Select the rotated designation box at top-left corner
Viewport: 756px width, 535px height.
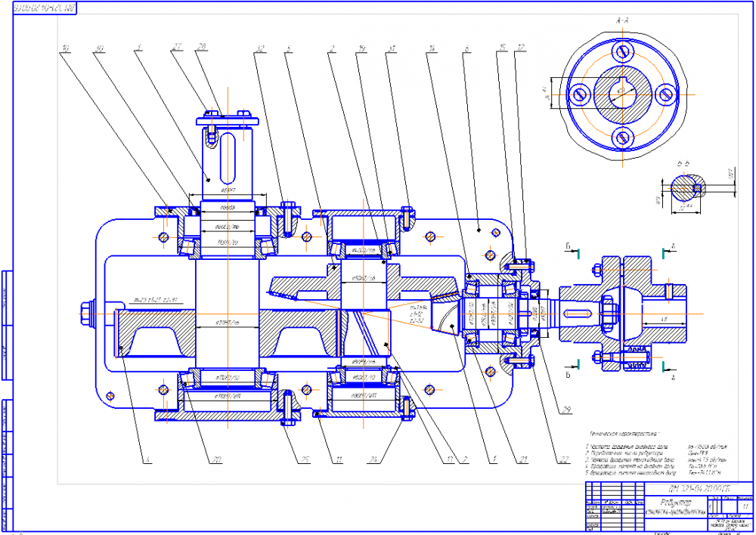[x=45, y=8]
